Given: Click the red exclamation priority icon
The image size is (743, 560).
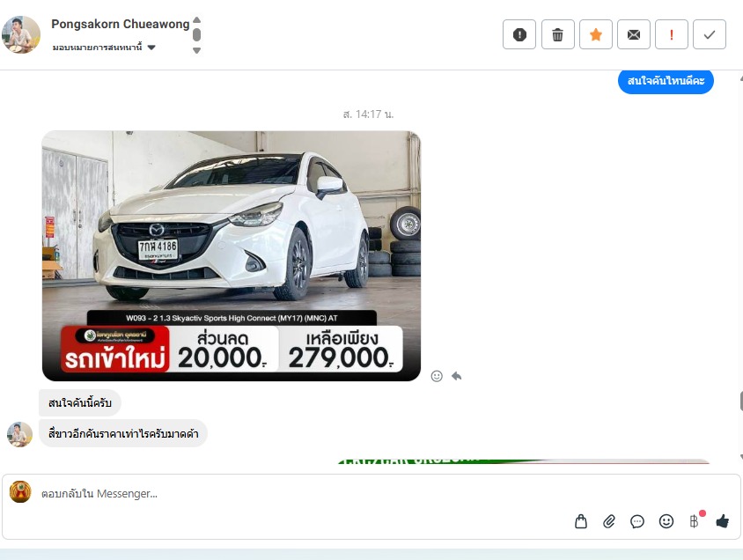Looking at the screenshot, I should (672, 34).
